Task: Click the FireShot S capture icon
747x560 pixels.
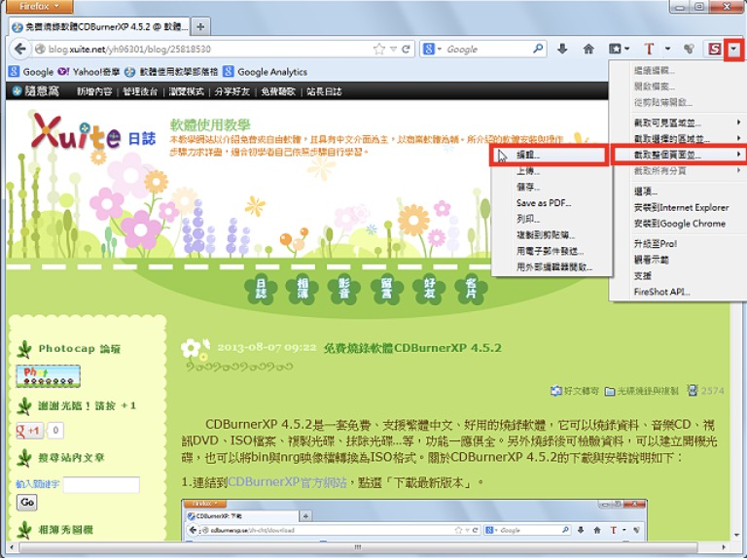Action: point(715,49)
